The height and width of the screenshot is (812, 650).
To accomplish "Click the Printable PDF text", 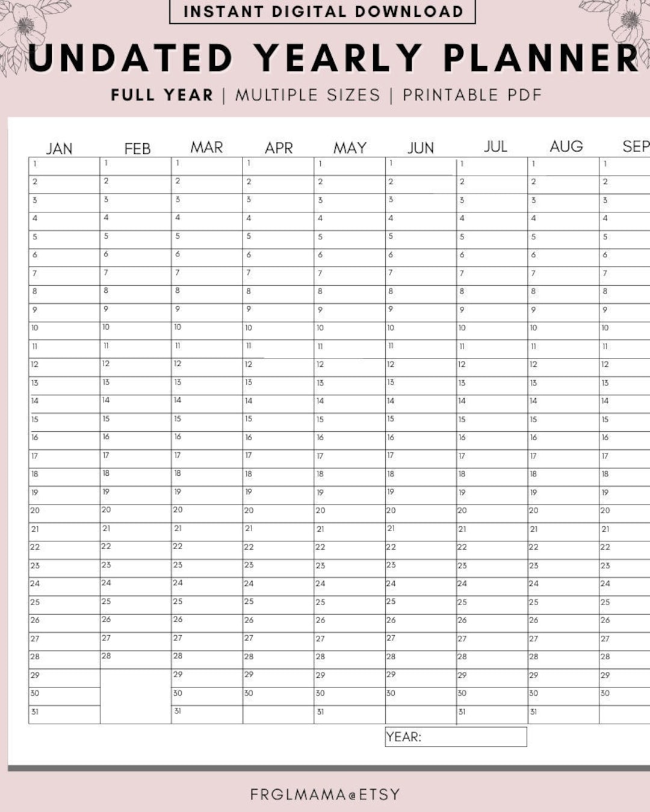I will point(472,95).
